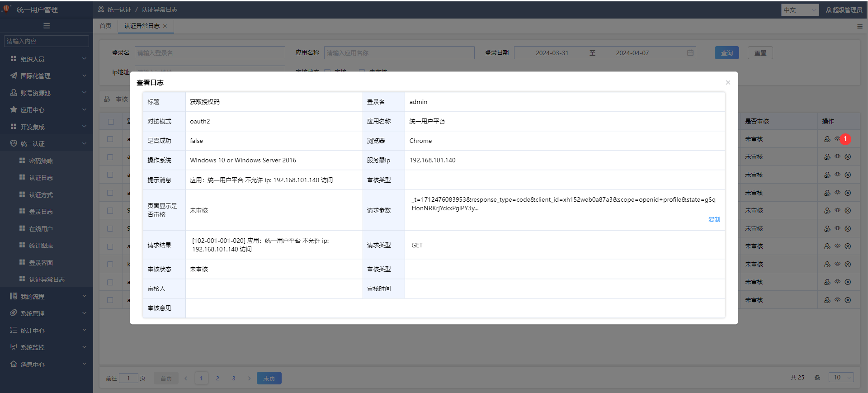Click the 开发集成 grid icon
The height and width of the screenshot is (393, 868).
click(x=14, y=127)
